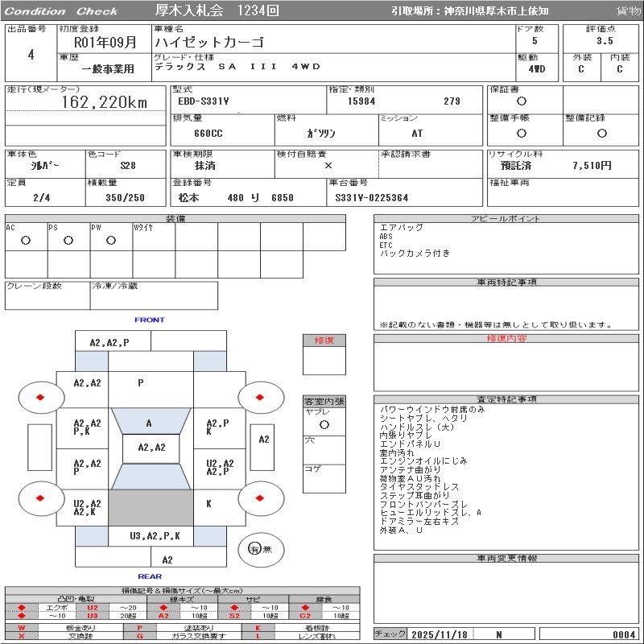Select the lower-right wheel's red diamond marker
644x644 pixels.
tap(260, 498)
